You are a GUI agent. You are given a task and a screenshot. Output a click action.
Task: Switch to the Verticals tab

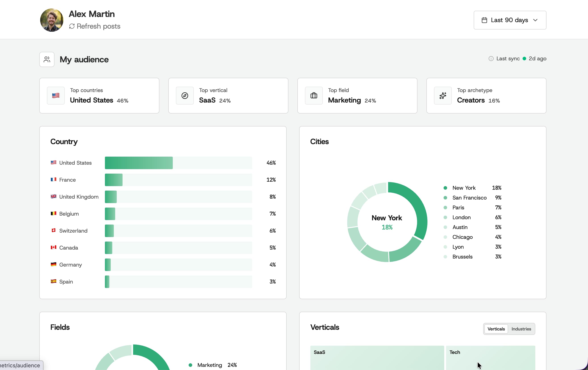point(496,329)
